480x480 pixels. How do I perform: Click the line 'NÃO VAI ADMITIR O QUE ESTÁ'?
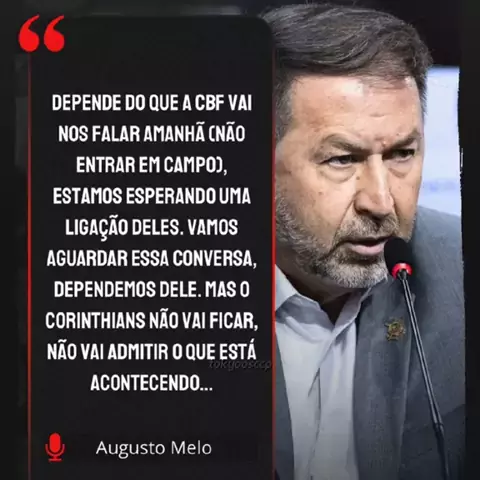152,351
